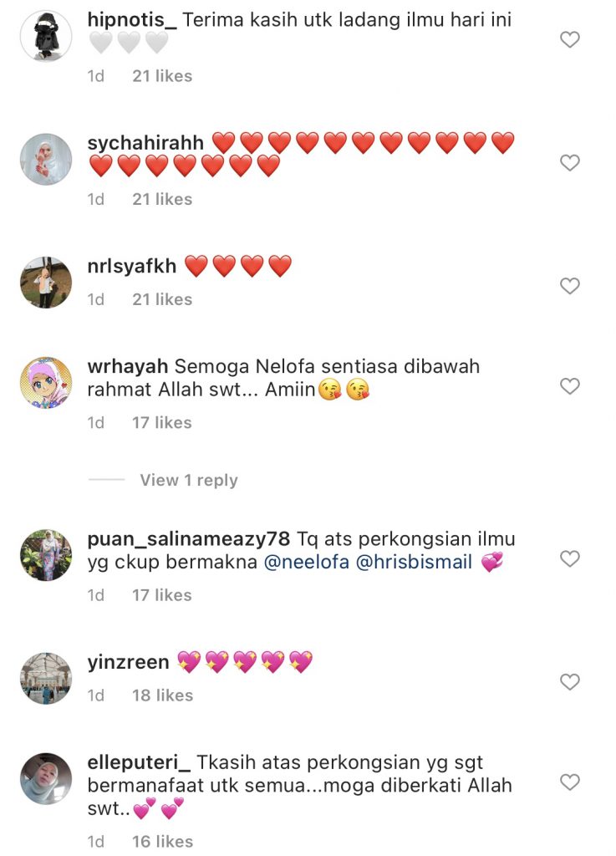Open the nrlsyafkh username
Image resolution: width=616 pixels, height=856 pixels.
pyautogui.click(x=132, y=267)
